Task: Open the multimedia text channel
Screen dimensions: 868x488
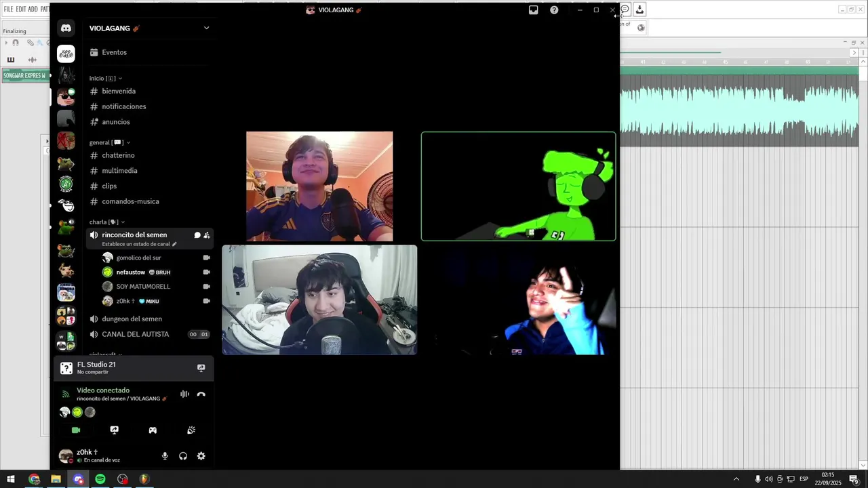Action: 149,171
